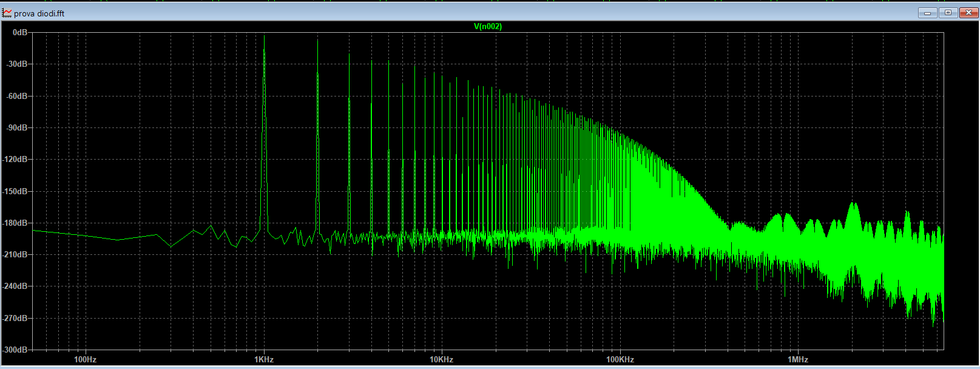This screenshot has width=980, height=369.
Task: Click the 100Hz frequency axis label
Action: click(x=86, y=359)
